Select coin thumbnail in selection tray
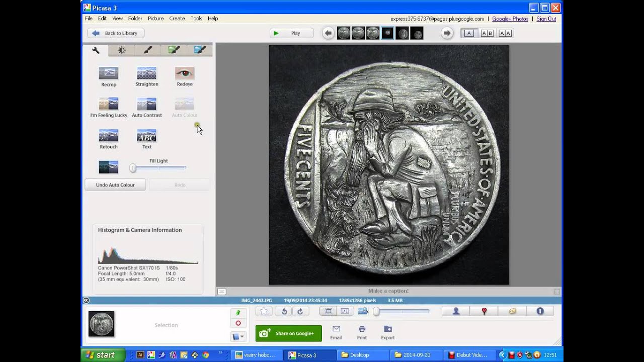The image size is (644, 362). click(101, 324)
